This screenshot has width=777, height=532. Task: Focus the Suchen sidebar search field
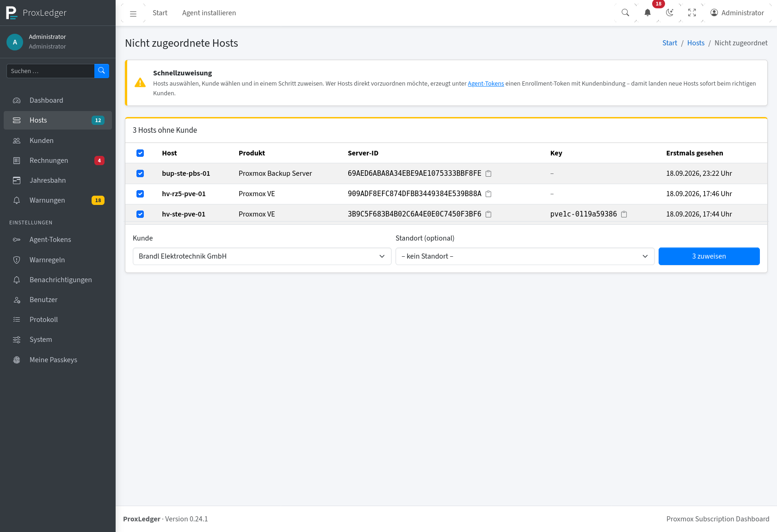coord(50,71)
